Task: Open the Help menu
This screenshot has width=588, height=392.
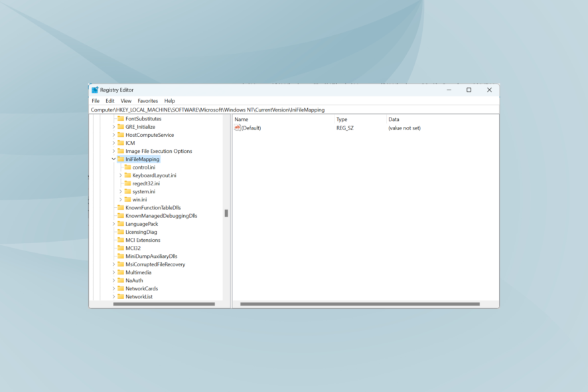Action: coord(169,101)
